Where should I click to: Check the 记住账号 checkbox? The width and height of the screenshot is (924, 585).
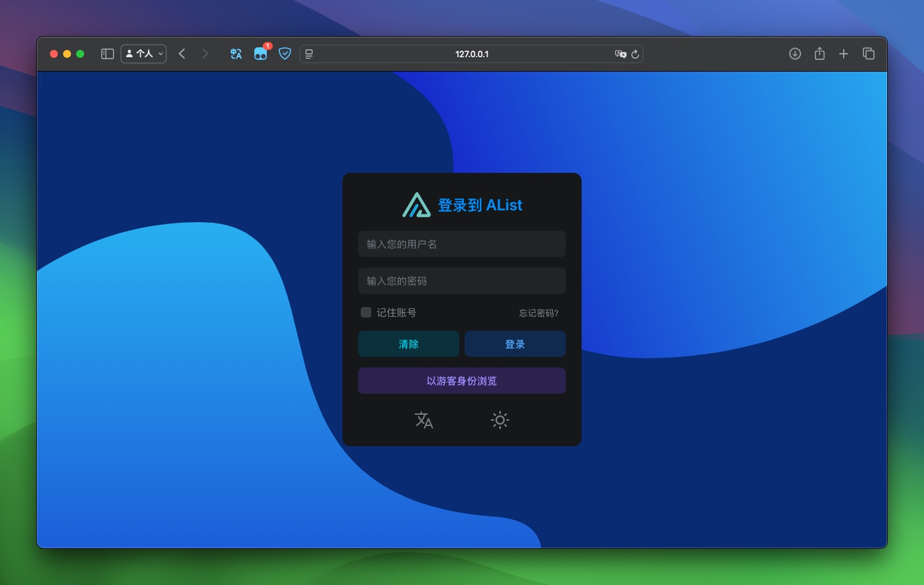366,312
